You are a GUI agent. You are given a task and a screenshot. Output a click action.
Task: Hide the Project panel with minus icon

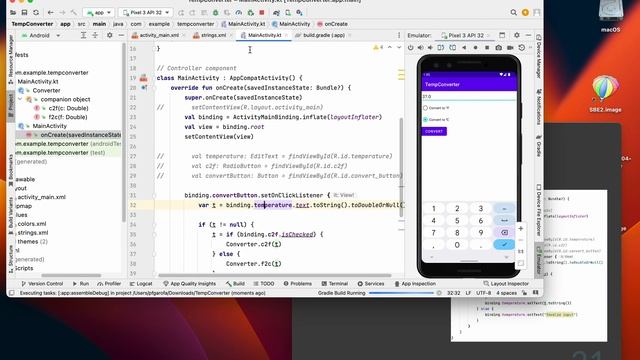pyautogui.click(x=121, y=36)
